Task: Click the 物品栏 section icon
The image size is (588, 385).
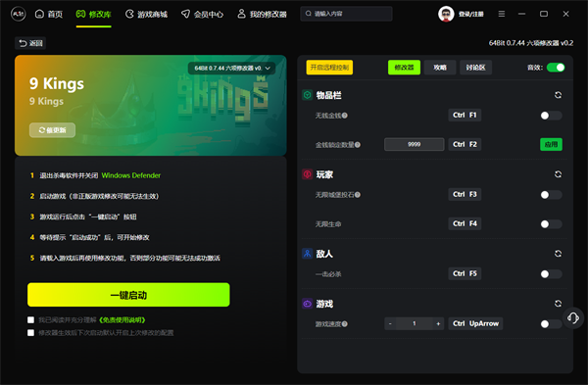Action: pyautogui.click(x=307, y=95)
